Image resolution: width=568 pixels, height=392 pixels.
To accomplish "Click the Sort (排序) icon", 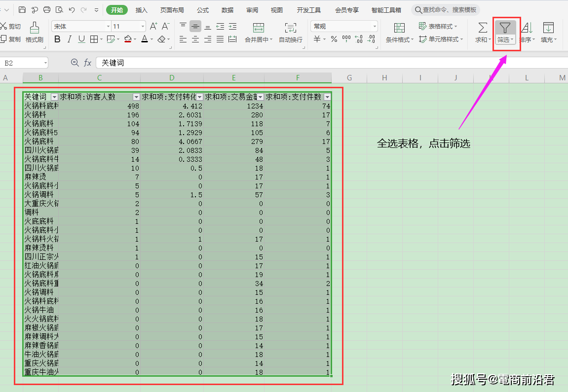I will tap(527, 28).
